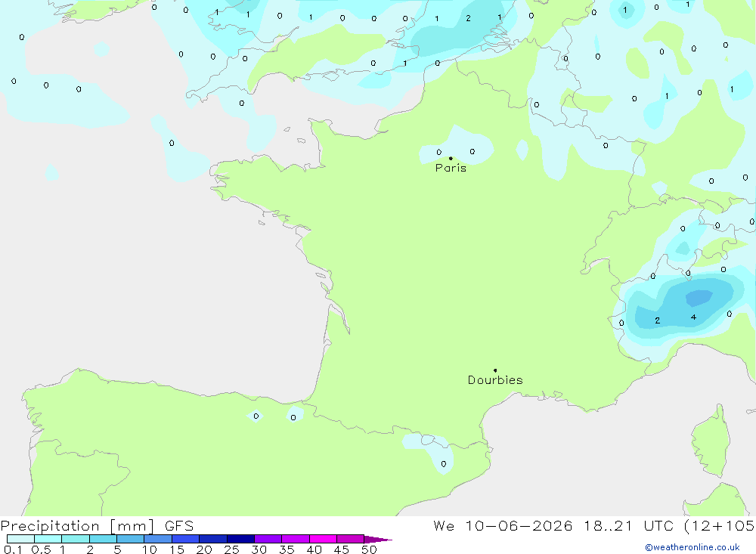Viewport: 756px width, 554px height.
Task: Pick the 30–35 mm purple legend swatch
Action: point(268,539)
